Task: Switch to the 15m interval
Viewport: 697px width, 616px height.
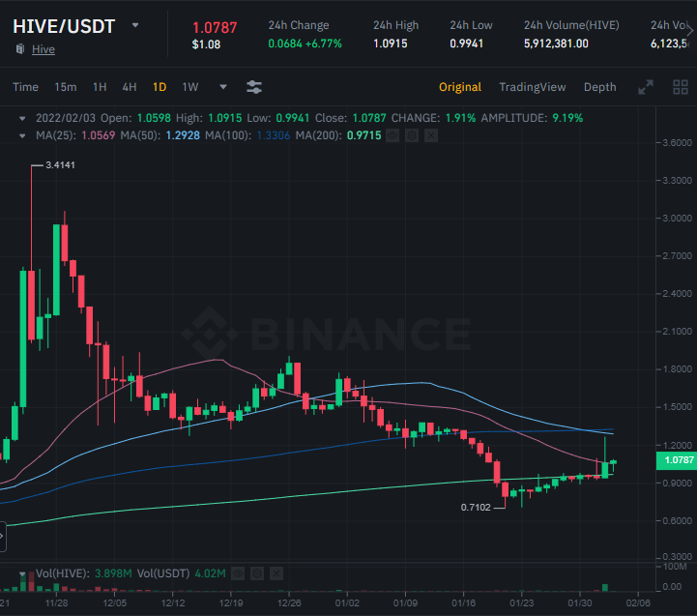Action: tap(66, 87)
